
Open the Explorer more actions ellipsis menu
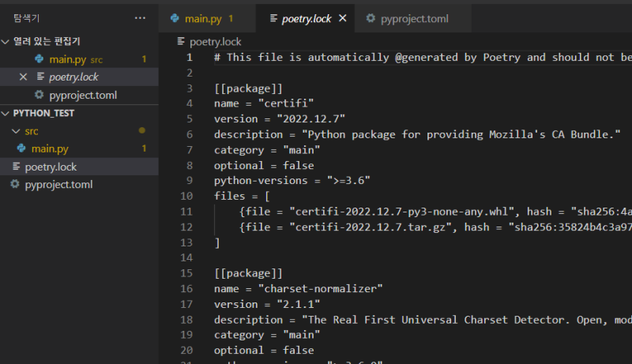click(x=140, y=17)
